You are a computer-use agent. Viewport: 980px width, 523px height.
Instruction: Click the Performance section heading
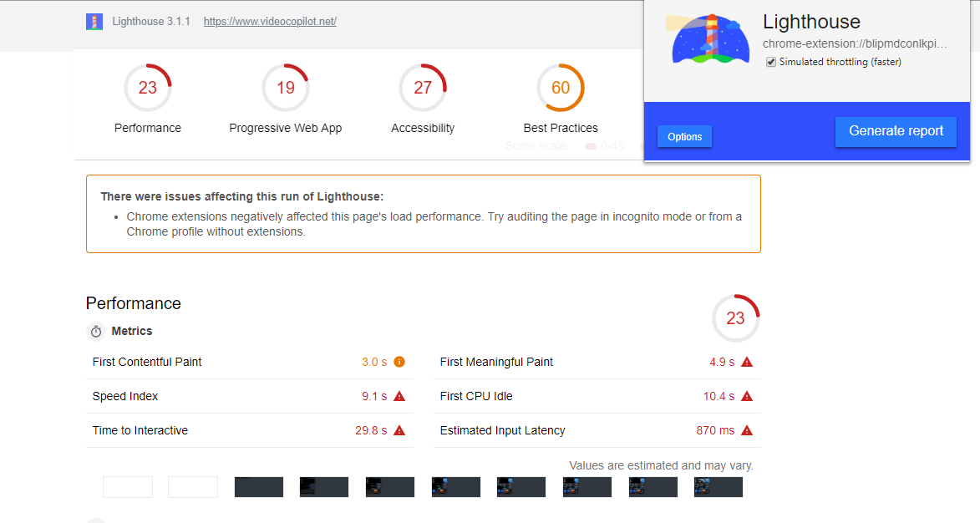pyautogui.click(x=133, y=303)
